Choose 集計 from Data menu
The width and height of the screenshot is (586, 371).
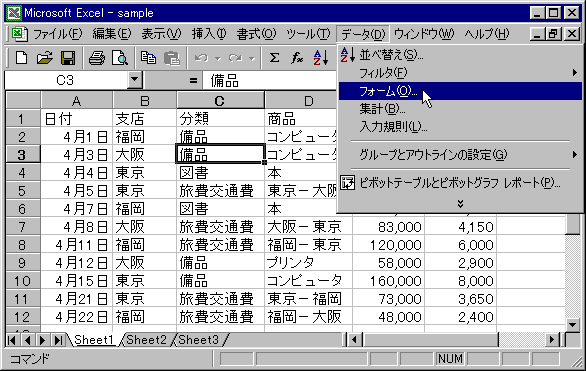[x=460, y=109]
